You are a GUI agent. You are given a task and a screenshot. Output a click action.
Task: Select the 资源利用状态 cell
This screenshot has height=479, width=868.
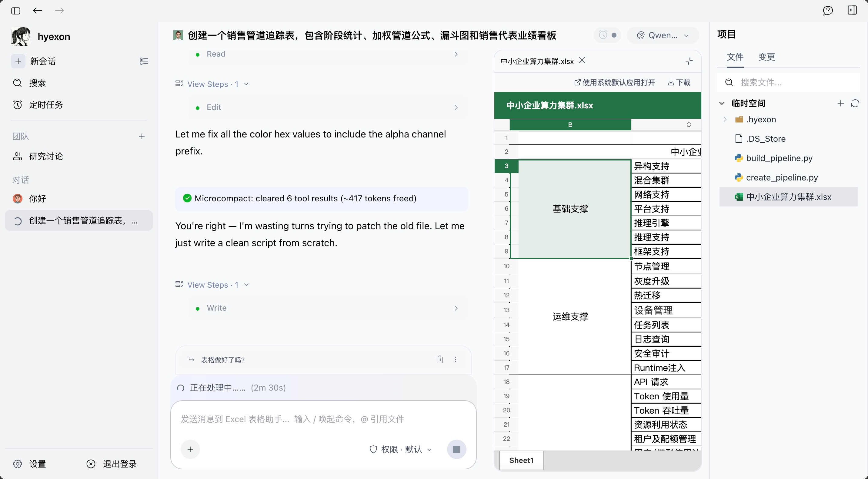[x=666, y=425]
